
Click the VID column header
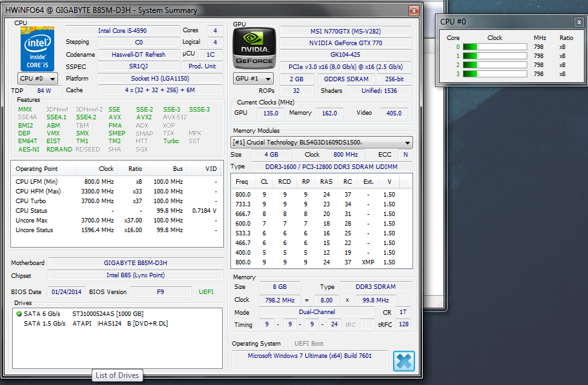204,169
